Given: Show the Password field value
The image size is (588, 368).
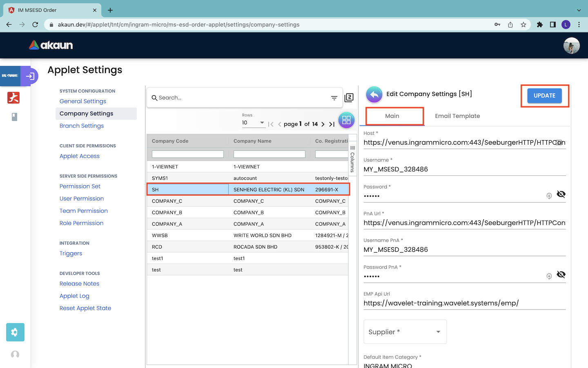Looking at the screenshot, I should (561, 194).
